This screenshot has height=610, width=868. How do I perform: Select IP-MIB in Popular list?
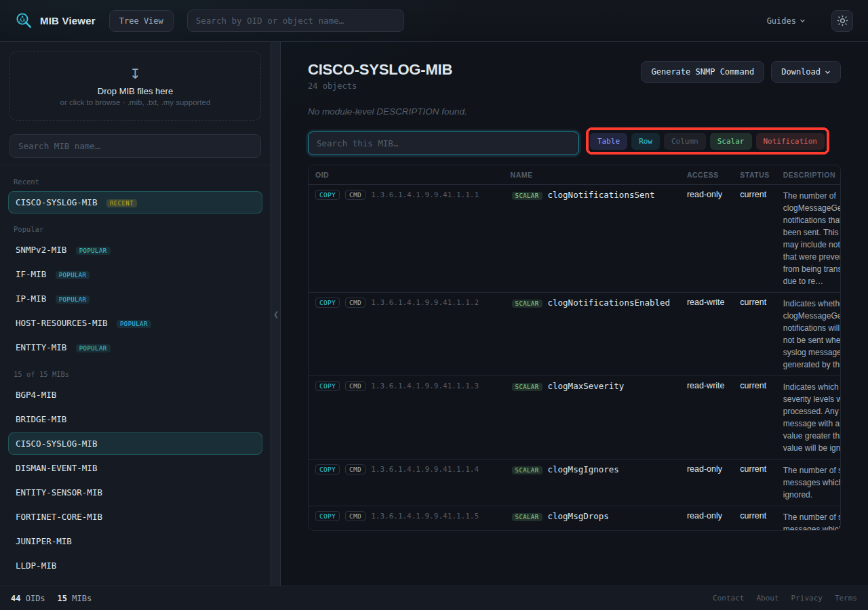(135, 299)
